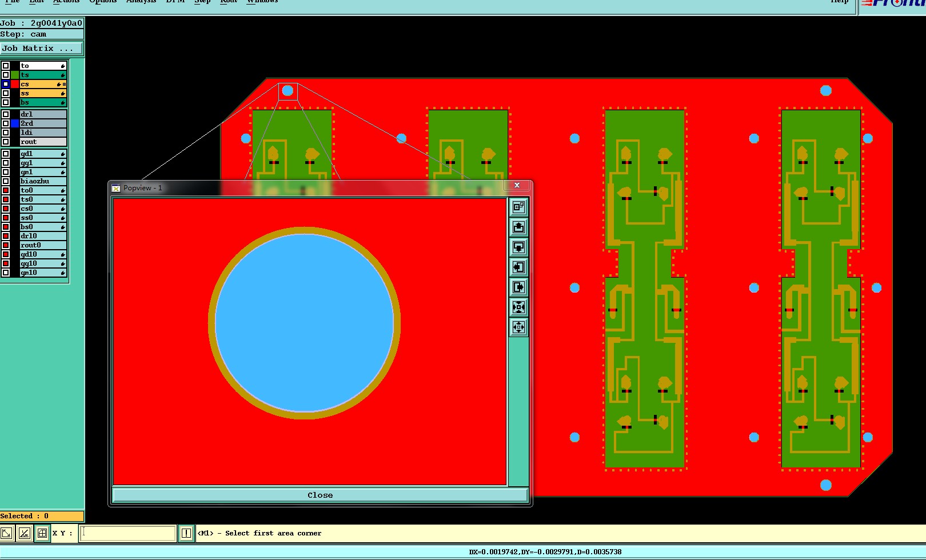Toggle the red checkbox for 'rout0' layer
Screen dimensions: 926x560
(x=6, y=245)
